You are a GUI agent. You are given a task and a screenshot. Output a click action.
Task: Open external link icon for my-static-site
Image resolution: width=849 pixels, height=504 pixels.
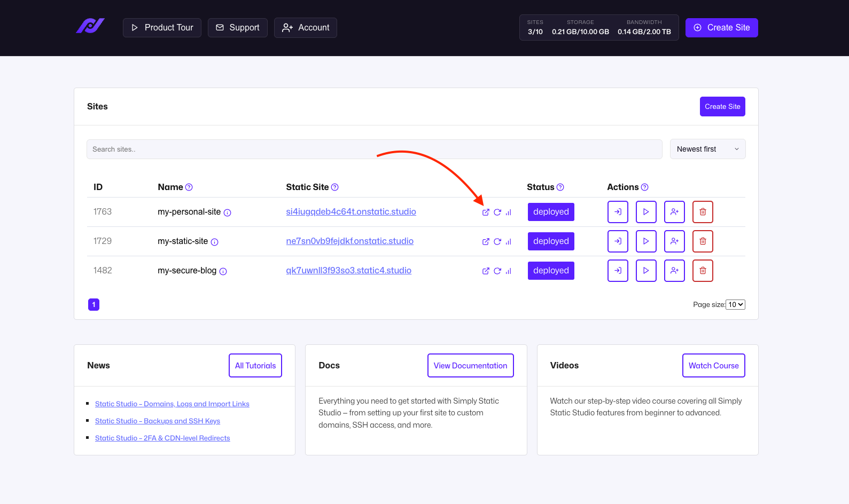(486, 242)
